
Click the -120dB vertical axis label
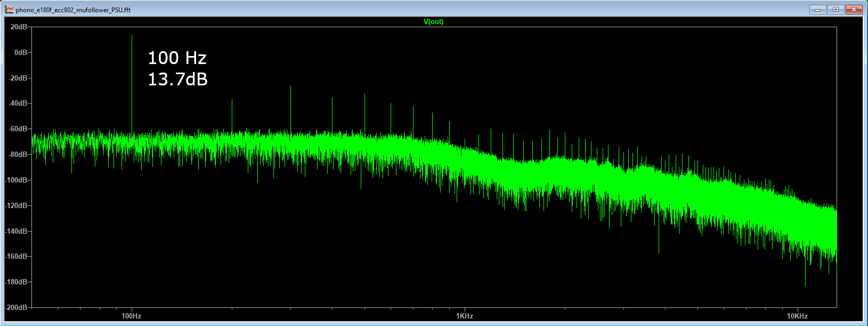pos(17,205)
